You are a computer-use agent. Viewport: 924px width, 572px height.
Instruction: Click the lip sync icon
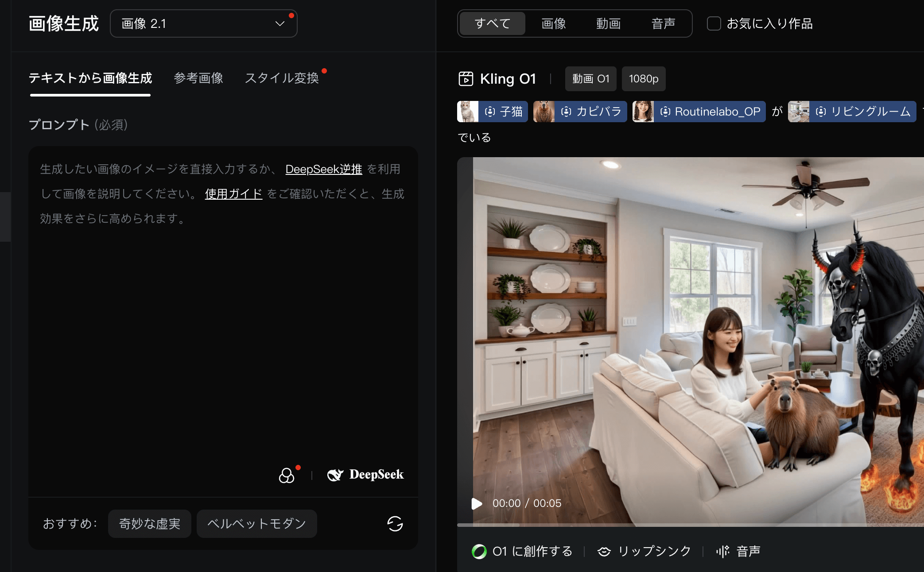(x=604, y=551)
